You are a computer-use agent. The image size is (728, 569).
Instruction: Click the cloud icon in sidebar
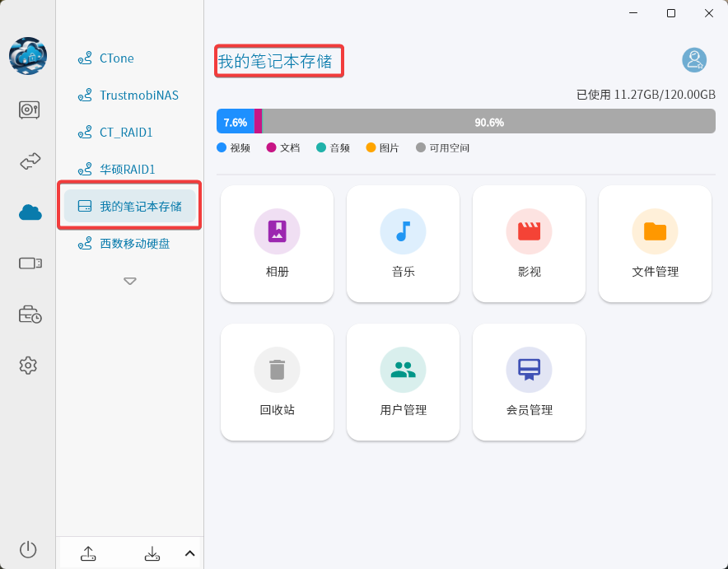coord(30,212)
